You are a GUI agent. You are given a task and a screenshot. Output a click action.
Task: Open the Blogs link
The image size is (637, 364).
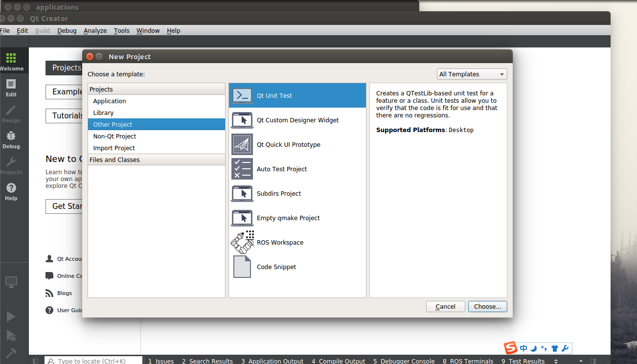click(x=59, y=293)
